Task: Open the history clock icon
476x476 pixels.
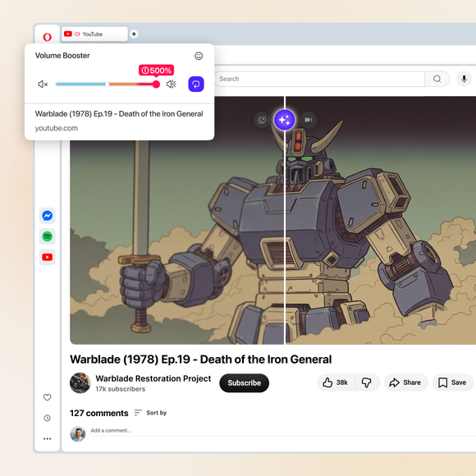Action: click(47, 418)
